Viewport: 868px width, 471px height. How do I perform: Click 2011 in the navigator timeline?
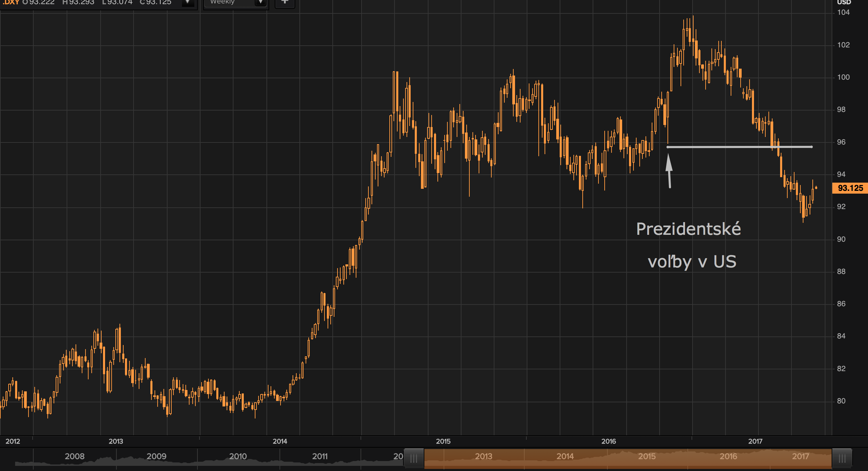pyautogui.click(x=320, y=456)
